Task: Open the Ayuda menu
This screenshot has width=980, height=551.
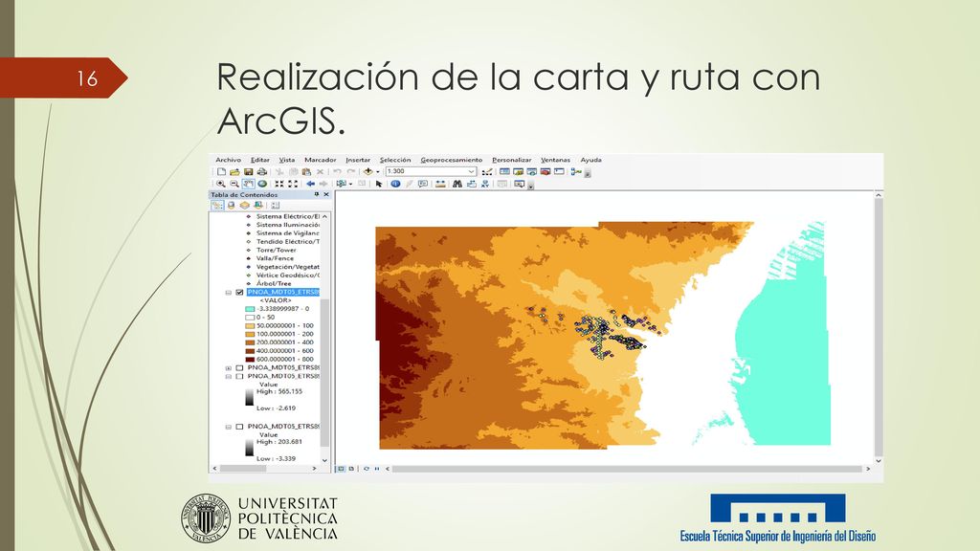Action: pyautogui.click(x=590, y=160)
